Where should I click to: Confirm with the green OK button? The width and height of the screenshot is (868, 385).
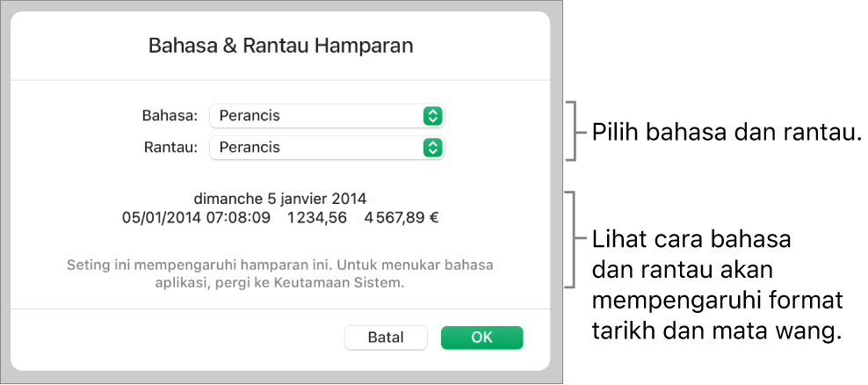point(481,338)
